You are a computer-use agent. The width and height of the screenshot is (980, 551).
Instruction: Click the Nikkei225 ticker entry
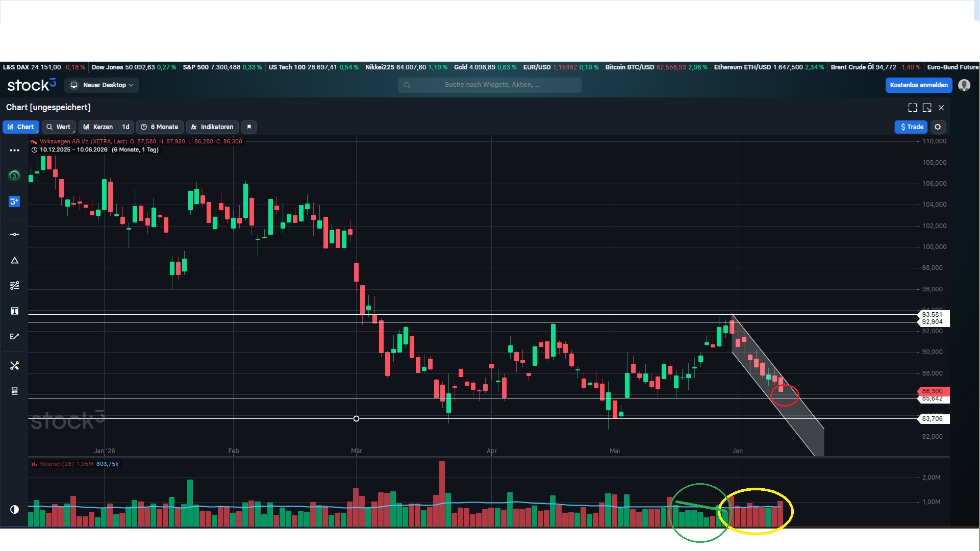coord(406,67)
